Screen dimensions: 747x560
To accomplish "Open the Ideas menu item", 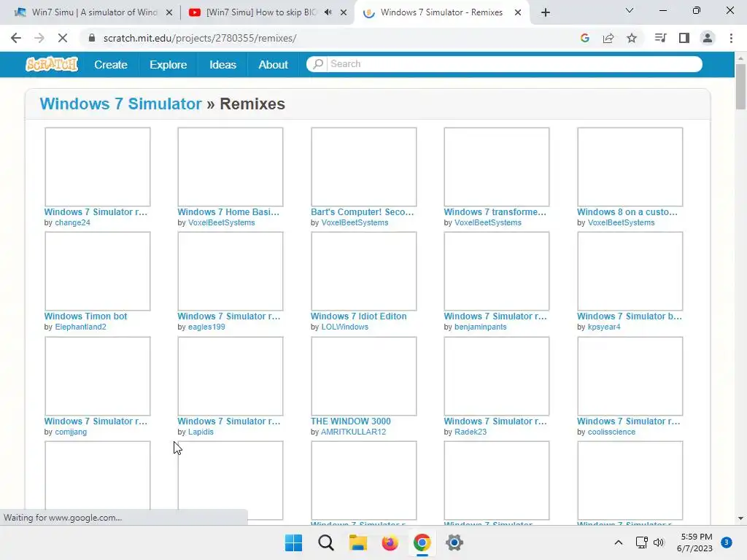I will (x=223, y=64).
